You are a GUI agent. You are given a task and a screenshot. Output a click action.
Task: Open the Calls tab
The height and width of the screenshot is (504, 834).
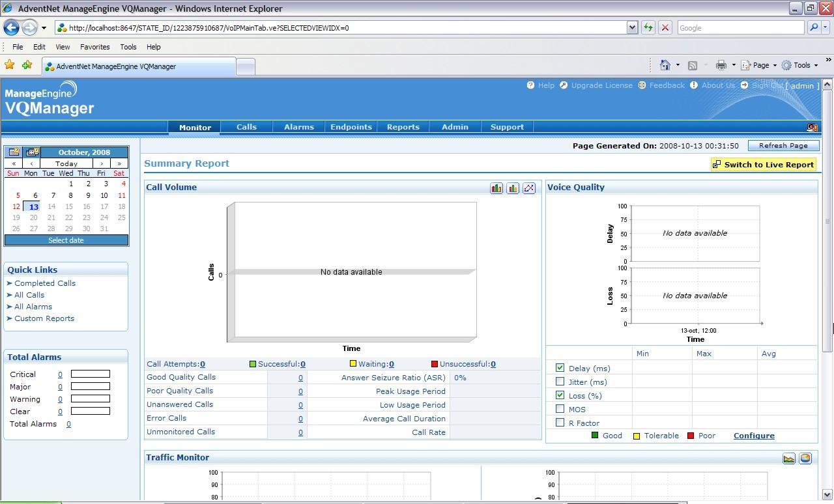click(x=246, y=127)
